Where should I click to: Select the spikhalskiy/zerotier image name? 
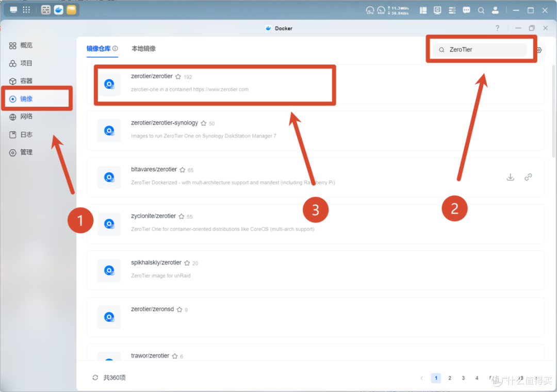coord(156,263)
